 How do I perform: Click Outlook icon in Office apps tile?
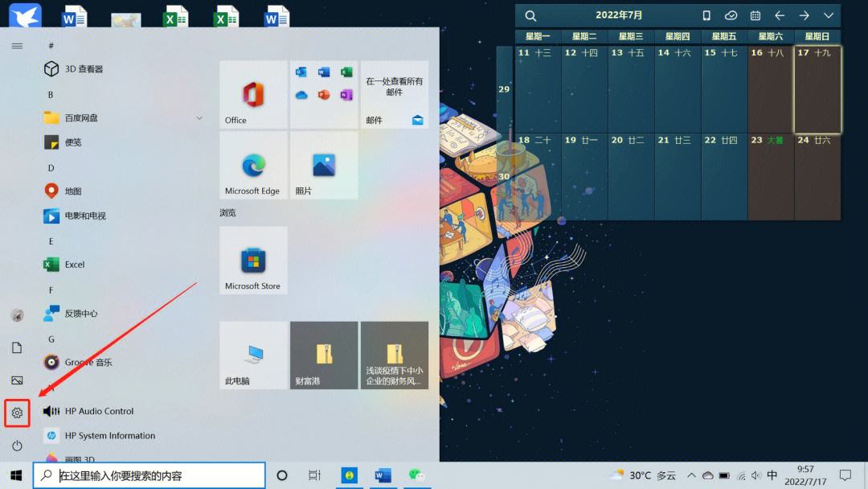301,72
